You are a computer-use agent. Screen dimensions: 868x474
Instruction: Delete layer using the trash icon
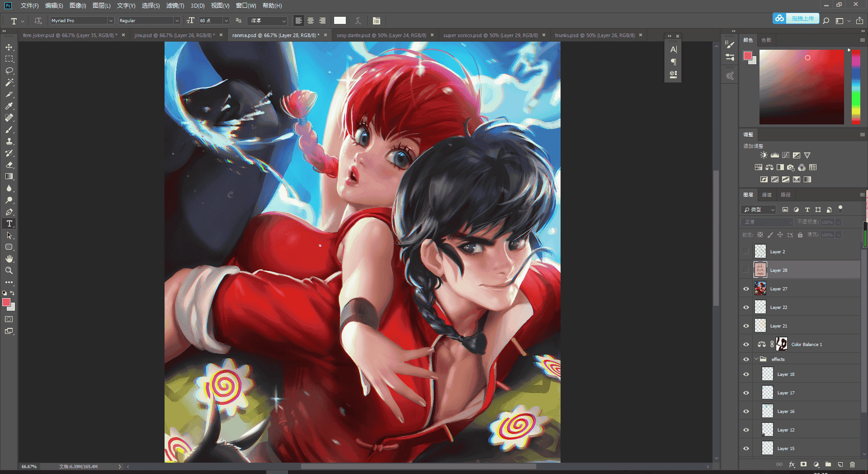pyautogui.click(x=853, y=465)
